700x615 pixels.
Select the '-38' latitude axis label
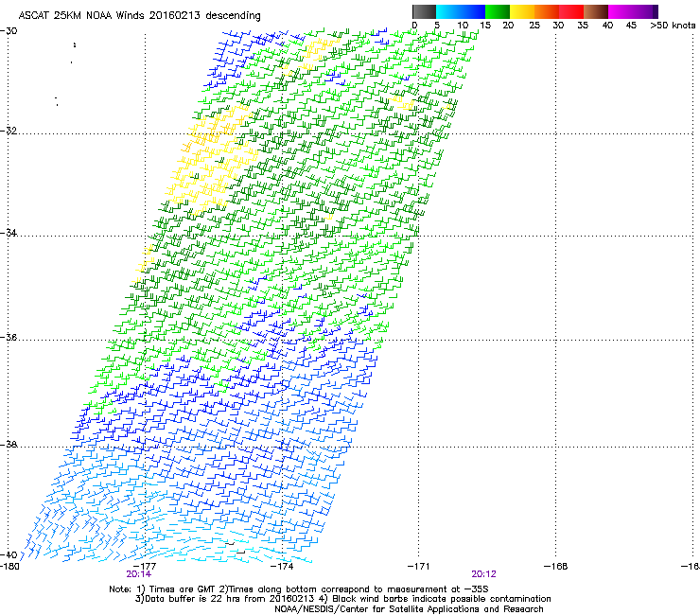coord(9,445)
